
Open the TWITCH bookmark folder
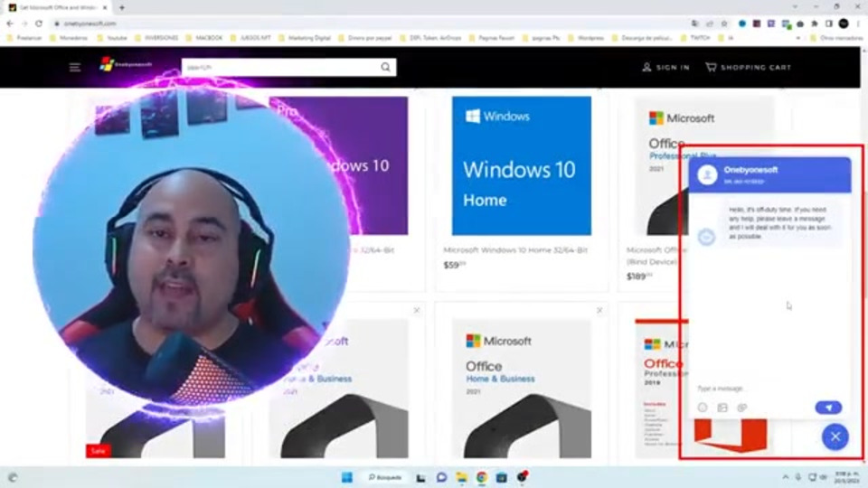click(x=695, y=38)
